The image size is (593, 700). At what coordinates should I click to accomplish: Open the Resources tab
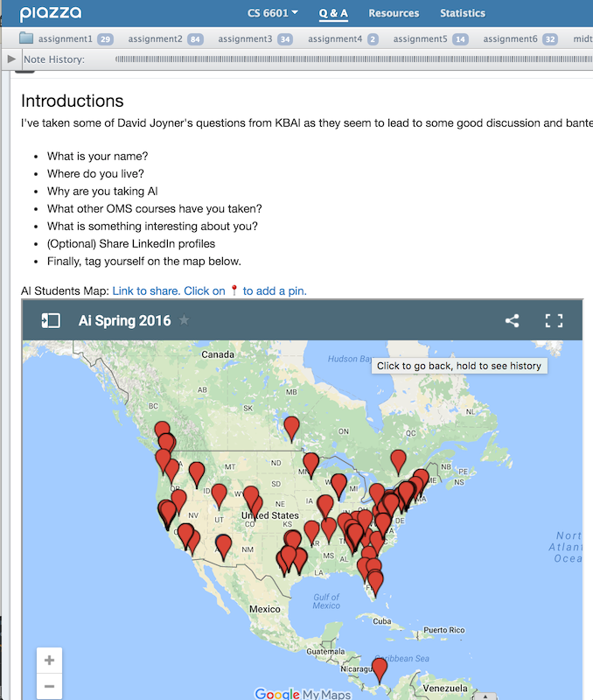[x=394, y=13]
